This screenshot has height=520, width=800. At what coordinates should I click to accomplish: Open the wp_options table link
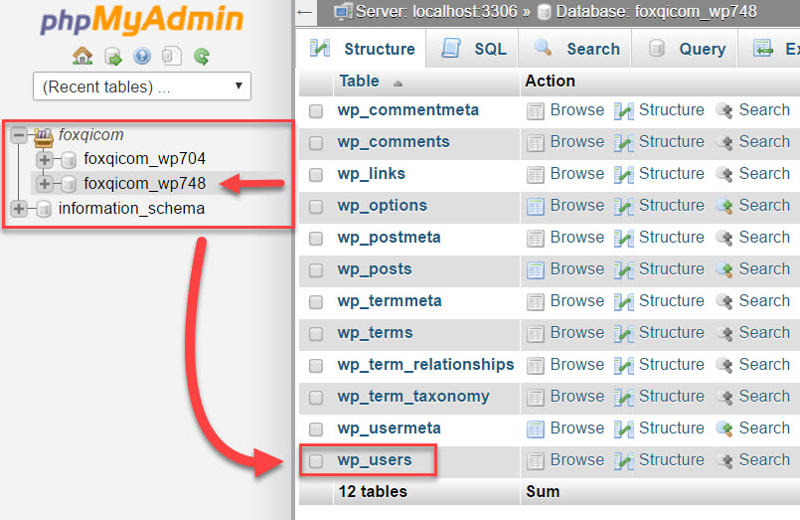(x=382, y=205)
